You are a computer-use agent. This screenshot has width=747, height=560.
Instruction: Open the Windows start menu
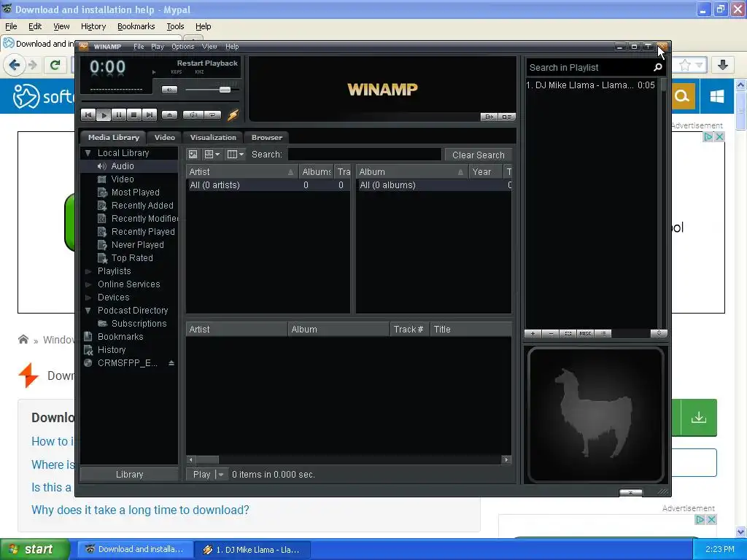point(35,550)
